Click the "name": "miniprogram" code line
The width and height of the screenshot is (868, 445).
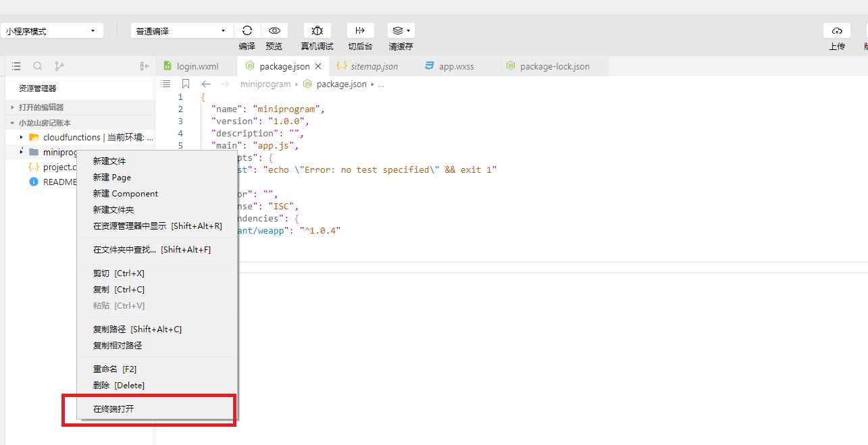tap(268, 109)
